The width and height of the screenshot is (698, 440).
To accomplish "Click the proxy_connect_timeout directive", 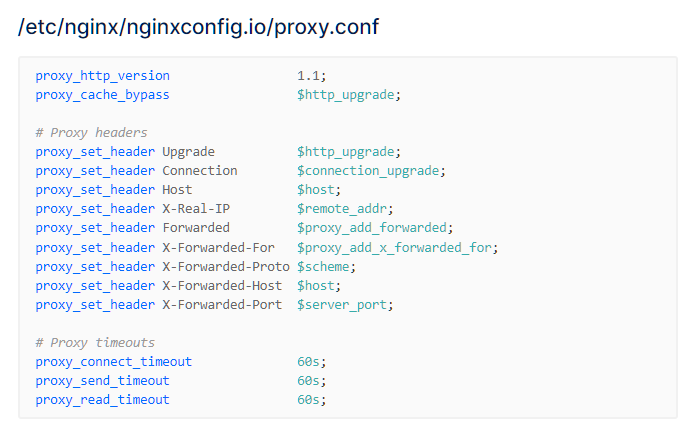I will tap(114, 362).
